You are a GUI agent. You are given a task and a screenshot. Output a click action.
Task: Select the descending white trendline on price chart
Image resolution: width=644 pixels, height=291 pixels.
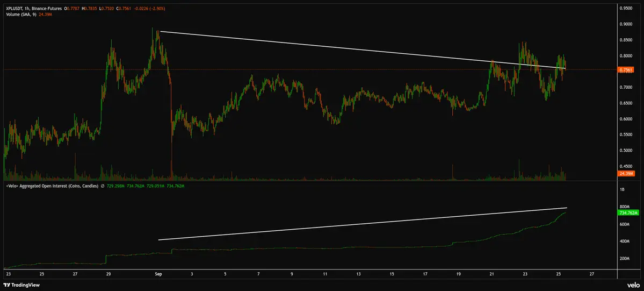point(363,50)
